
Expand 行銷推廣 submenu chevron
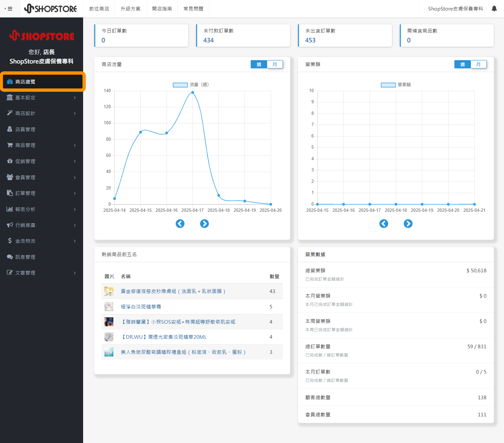[75, 225]
